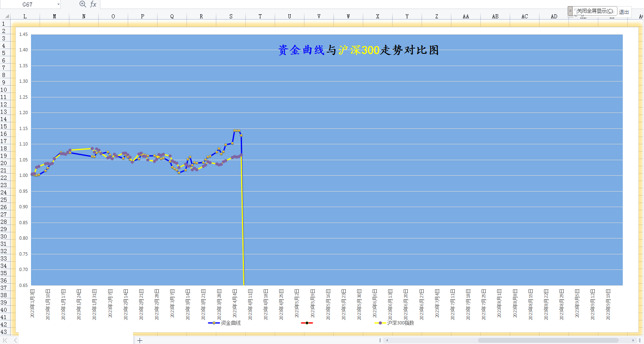Click the 退出 exit link
The image size is (644, 344).
pyautogui.click(x=624, y=12)
